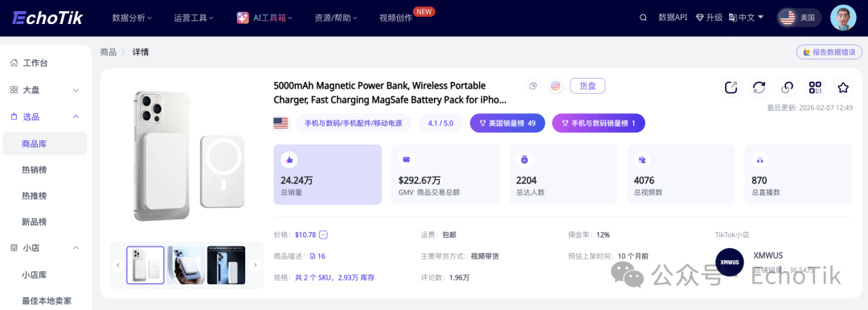
Task: Click the XMWUS shop logo
Action: 729,262
